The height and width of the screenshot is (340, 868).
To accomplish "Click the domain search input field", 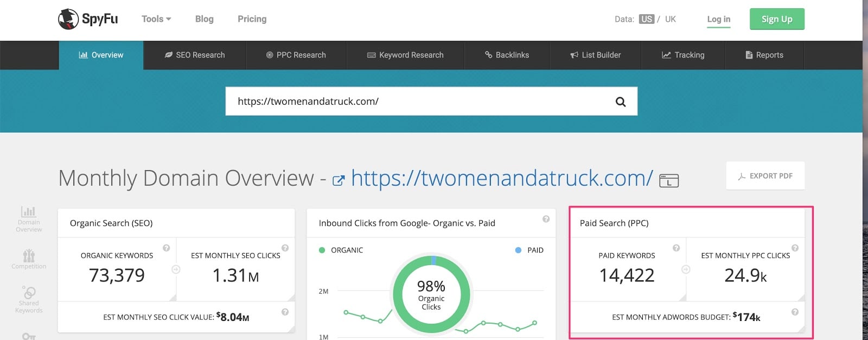I will tap(418, 102).
